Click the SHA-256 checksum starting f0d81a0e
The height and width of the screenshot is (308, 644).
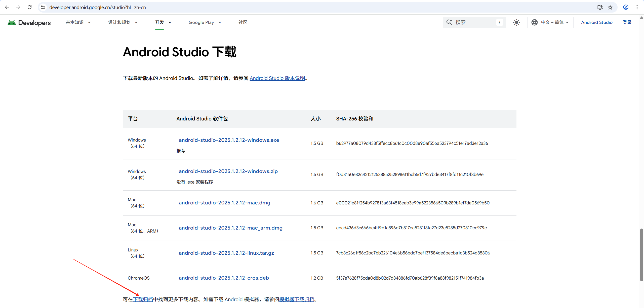point(410,174)
